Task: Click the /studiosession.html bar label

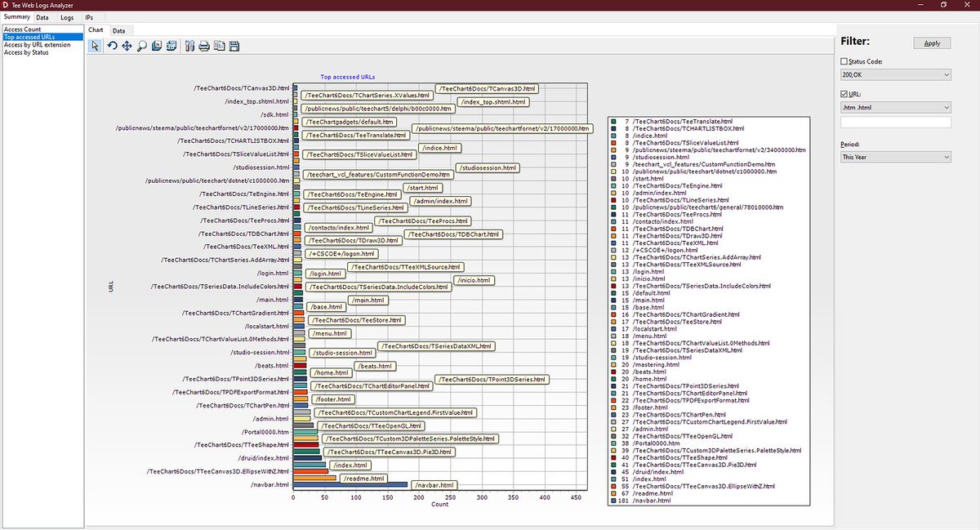Action: point(487,167)
